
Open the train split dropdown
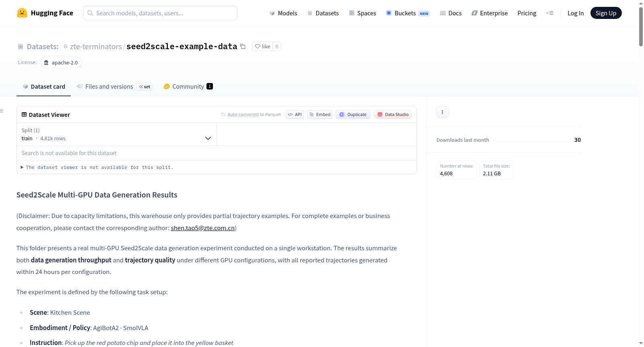tap(116, 134)
